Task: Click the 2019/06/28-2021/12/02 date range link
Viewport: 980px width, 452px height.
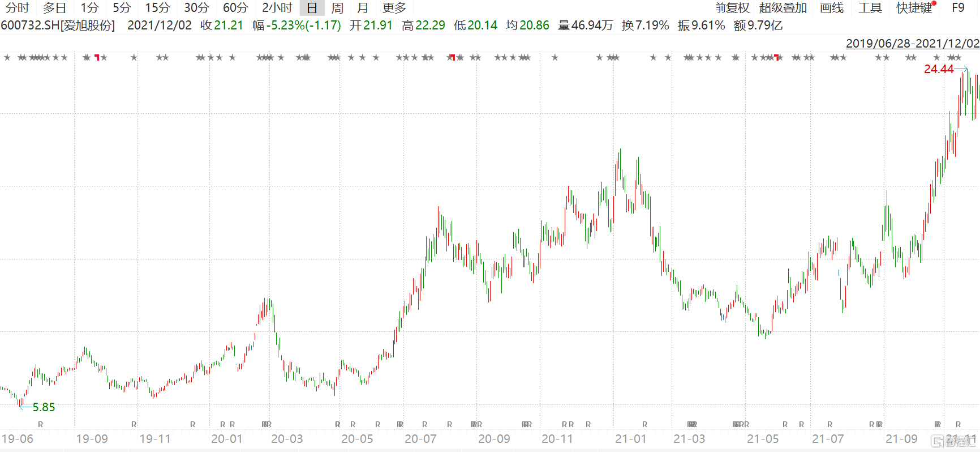Action: [912, 44]
